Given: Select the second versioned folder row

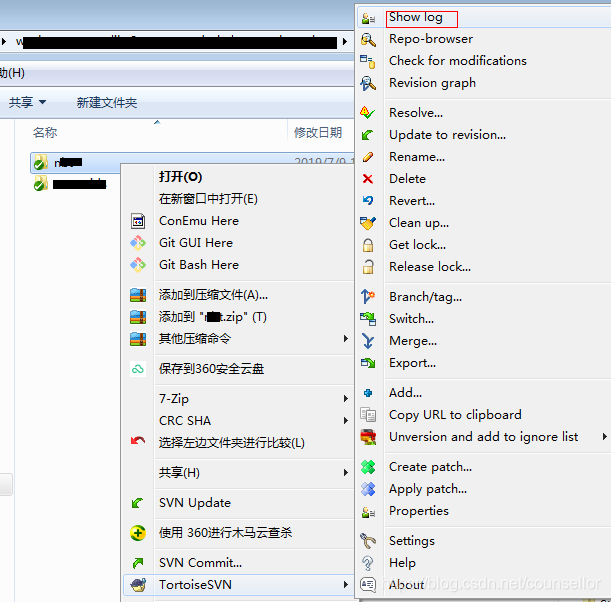Looking at the screenshot, I should [70, 184].
